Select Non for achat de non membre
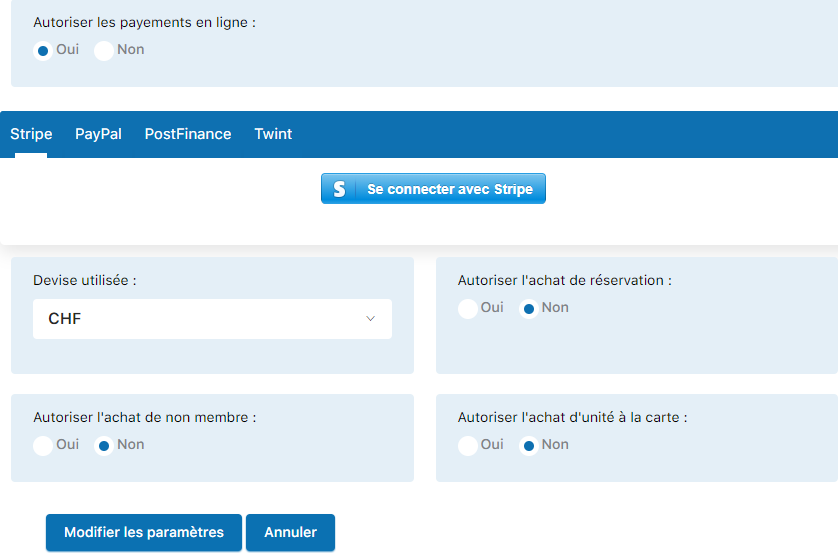Screen dimensions: 838x554 click(104, 446)
